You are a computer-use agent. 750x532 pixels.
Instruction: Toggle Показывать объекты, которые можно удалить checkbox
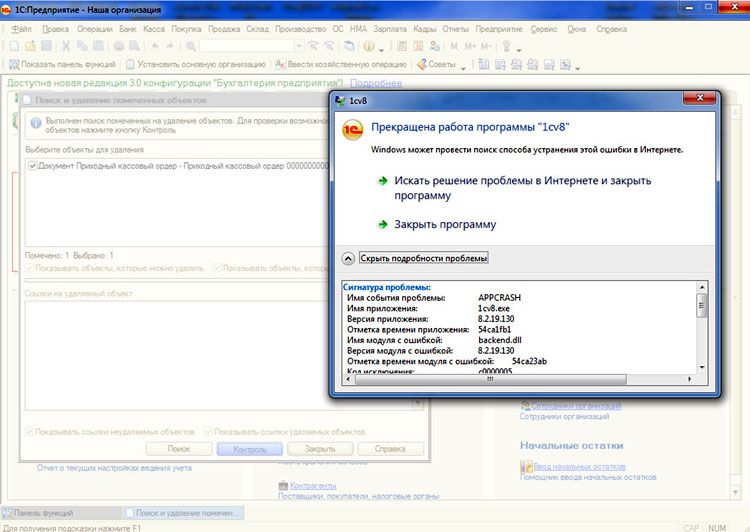(x=30, y=268)
